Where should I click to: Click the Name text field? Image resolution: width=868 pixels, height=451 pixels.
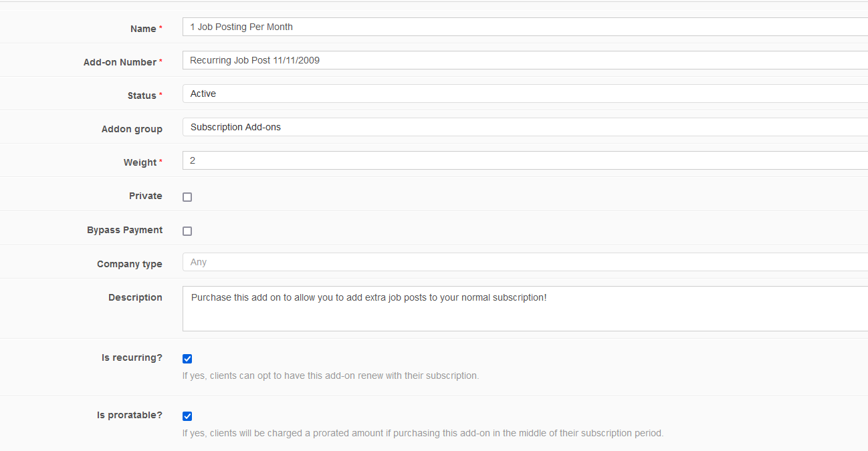pos(525,27)
